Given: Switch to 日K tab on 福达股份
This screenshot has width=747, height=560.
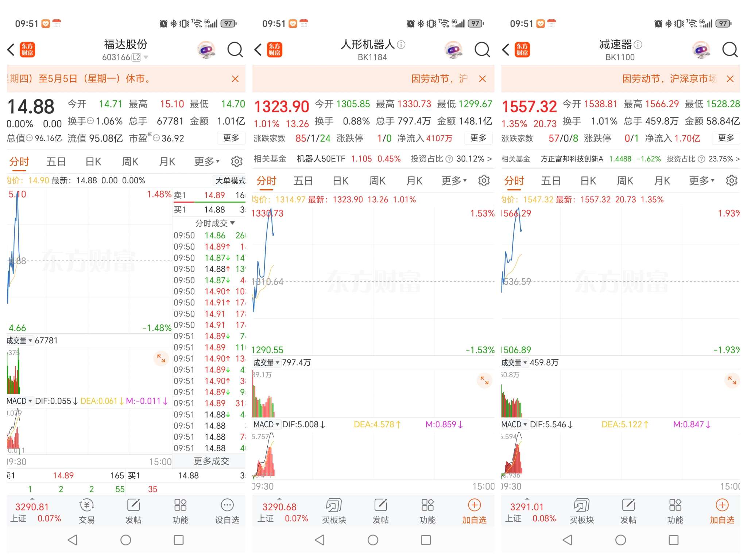Looking at the screenshot, I should [x=93, y=162].
